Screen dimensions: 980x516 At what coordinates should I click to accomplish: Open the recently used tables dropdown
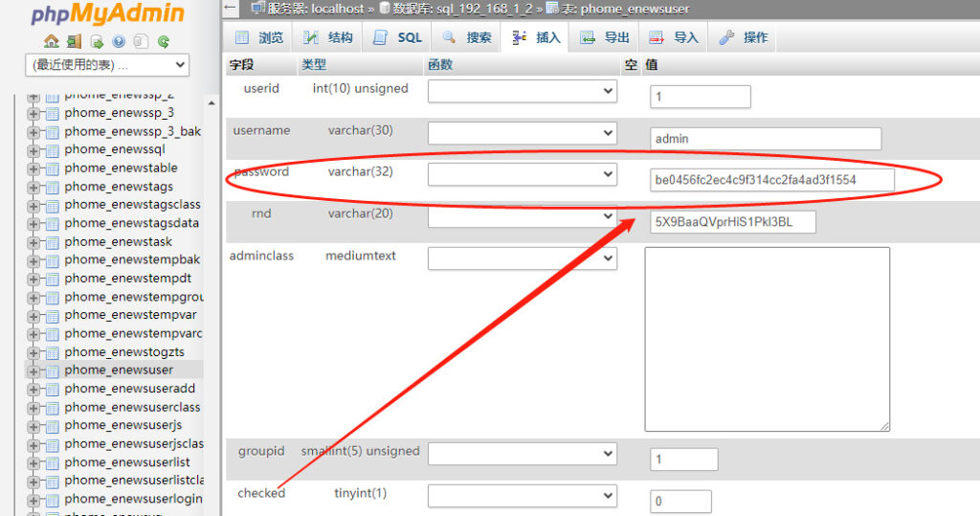click(107, 65)
